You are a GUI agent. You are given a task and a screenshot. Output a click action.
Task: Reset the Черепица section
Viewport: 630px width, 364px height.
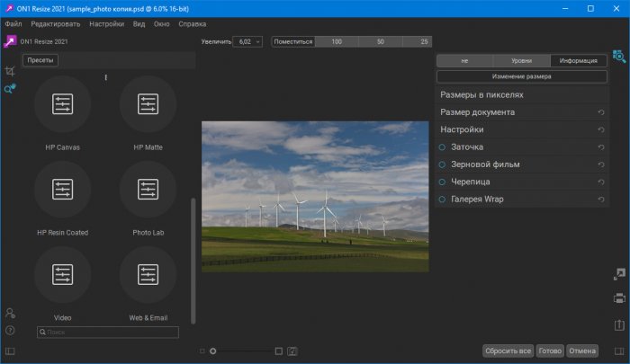[601, 182]
